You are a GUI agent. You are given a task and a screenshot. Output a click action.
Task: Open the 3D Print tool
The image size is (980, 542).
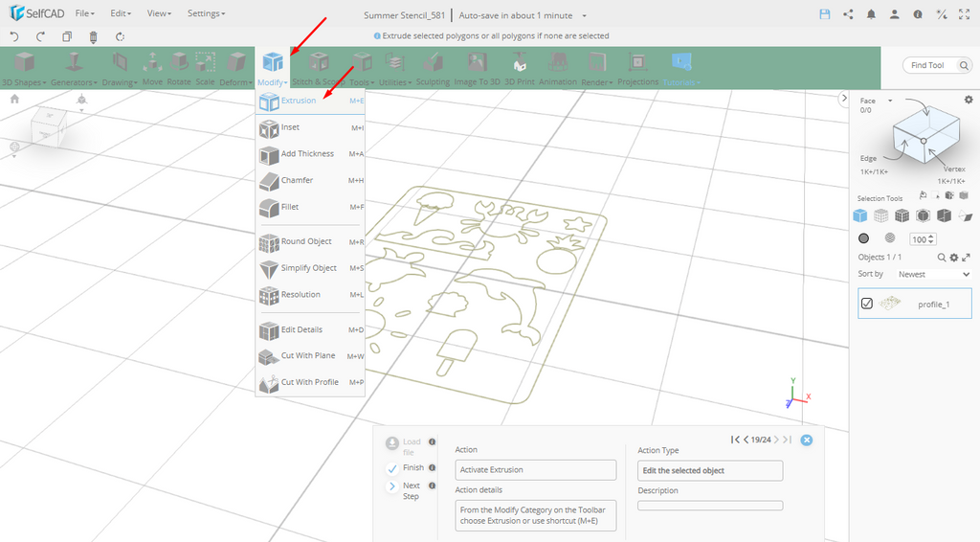520,69
